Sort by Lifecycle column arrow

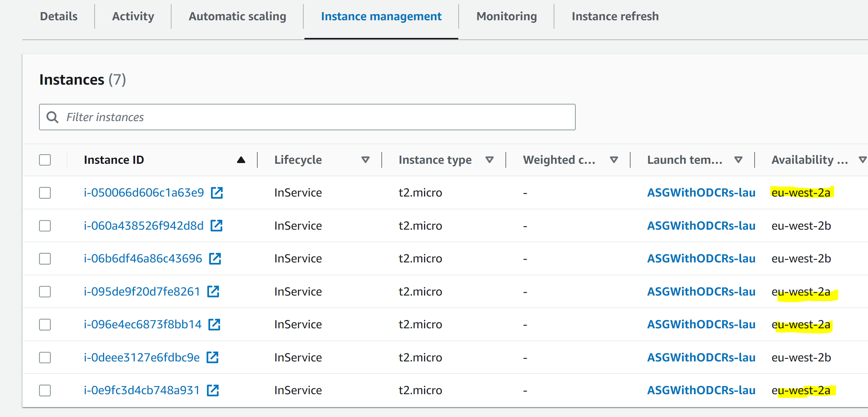[365, 160]
